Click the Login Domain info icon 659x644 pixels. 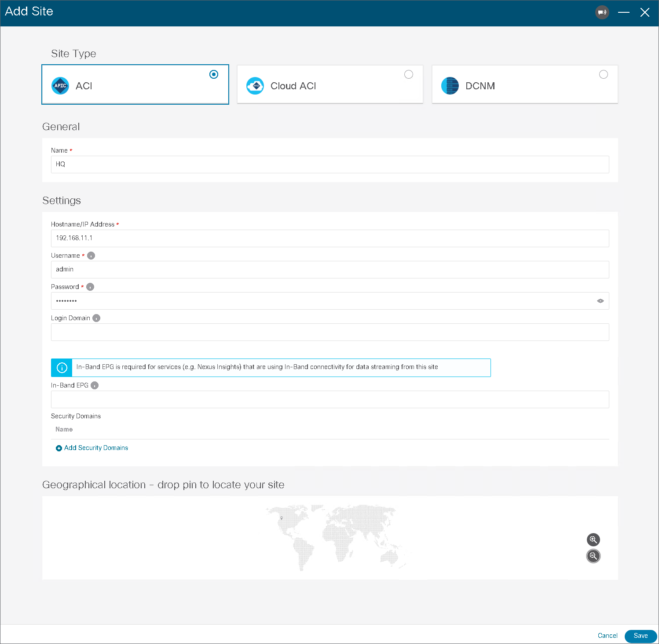pyautogui.click(x=96, y=318)
